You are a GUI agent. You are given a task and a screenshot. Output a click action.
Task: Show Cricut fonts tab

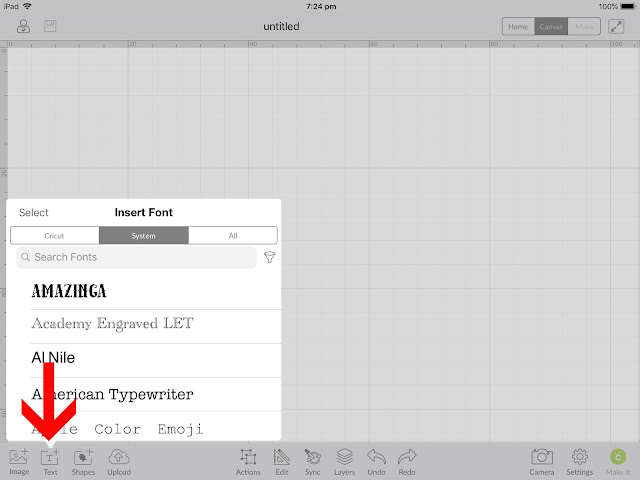coord(54,236)
